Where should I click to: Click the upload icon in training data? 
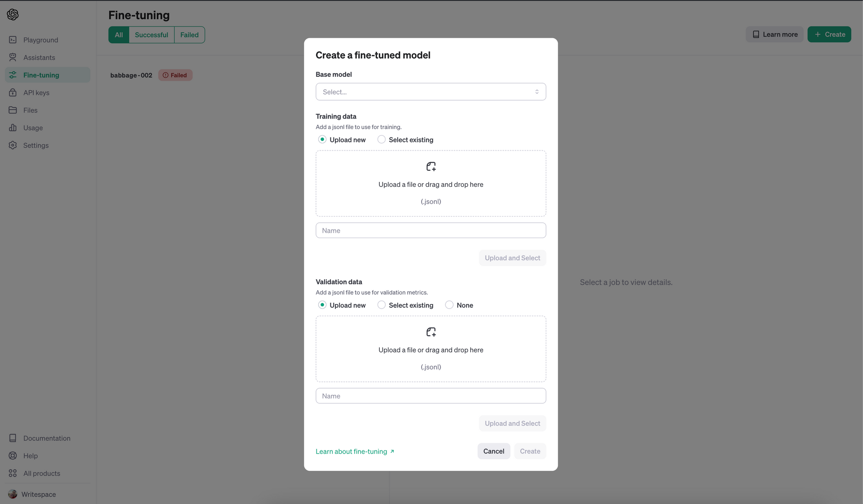(430, 167)
